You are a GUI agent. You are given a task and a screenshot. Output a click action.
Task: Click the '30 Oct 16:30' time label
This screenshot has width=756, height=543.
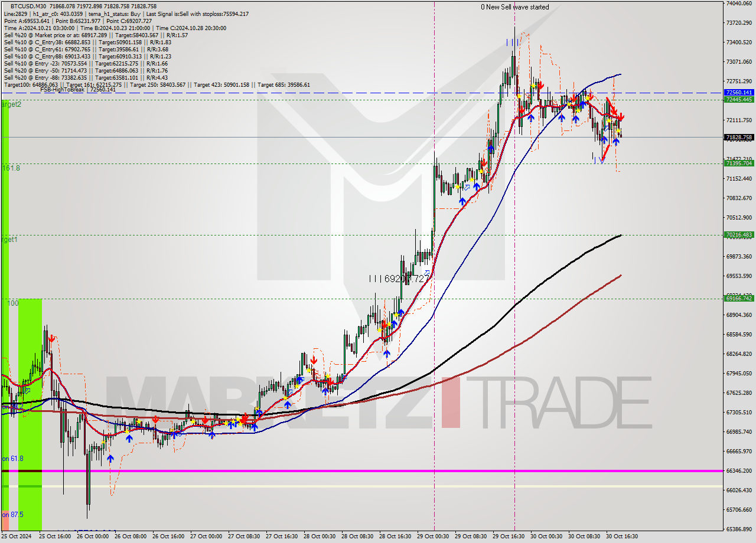(622, 537)
